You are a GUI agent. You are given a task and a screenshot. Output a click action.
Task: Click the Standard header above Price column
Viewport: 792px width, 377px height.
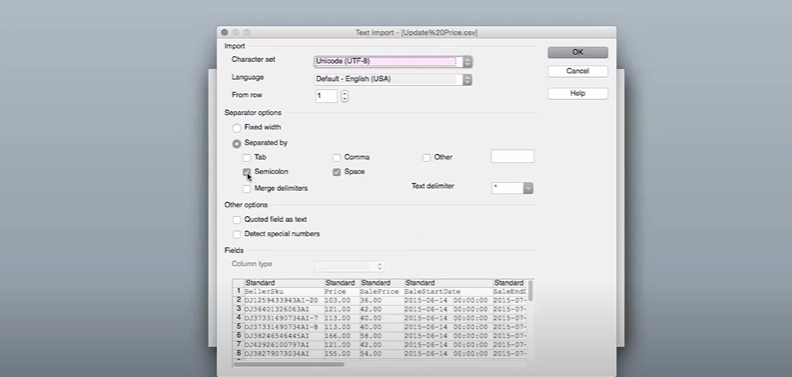[x=341, y=282]
